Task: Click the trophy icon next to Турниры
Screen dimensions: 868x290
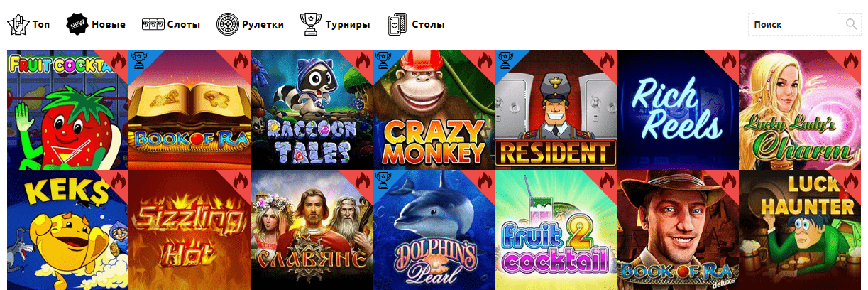Action: click(x=310, y=24)
